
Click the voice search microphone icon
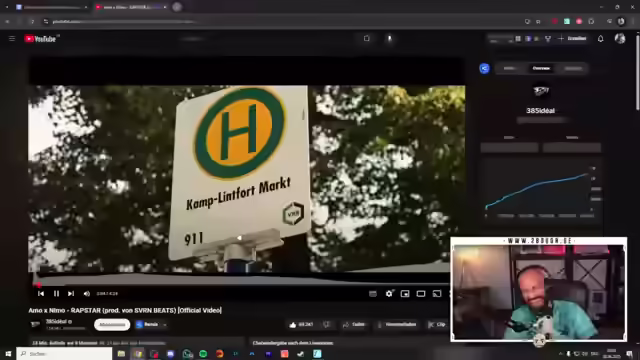pyautogui.click(x=389, y=38)
